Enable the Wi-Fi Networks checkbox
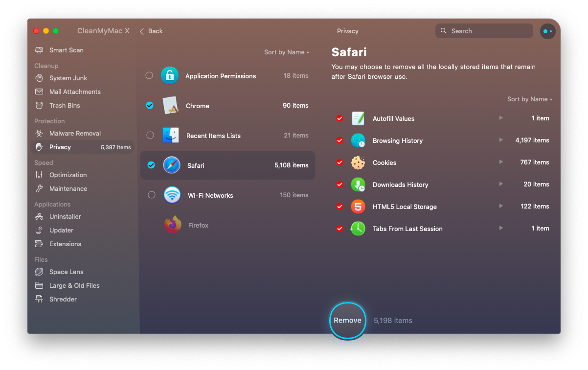Screen dimensions: 588x370 [x=152, y=195]
